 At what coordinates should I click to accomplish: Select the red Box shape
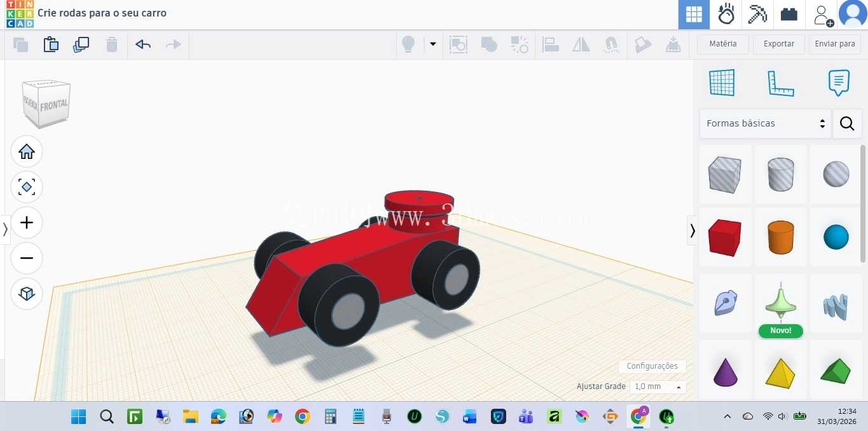coord(725,237)
